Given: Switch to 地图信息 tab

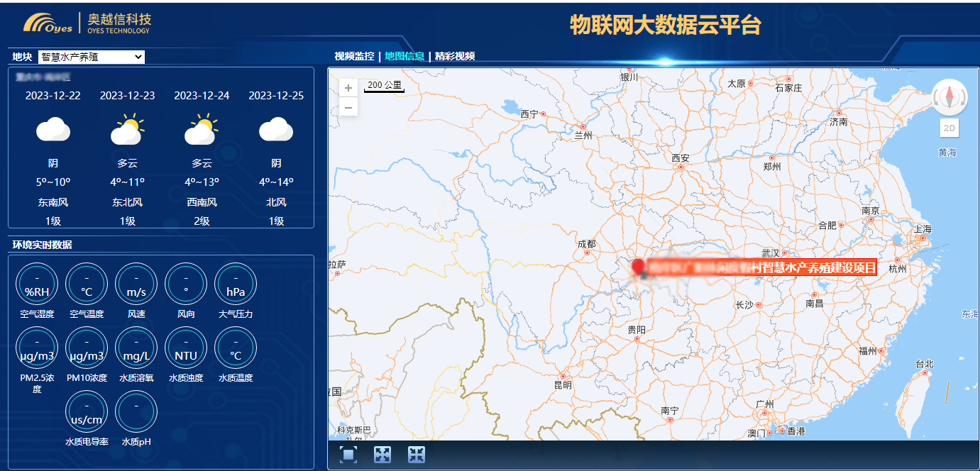Looking at the screenshot, I should [404, 56].
